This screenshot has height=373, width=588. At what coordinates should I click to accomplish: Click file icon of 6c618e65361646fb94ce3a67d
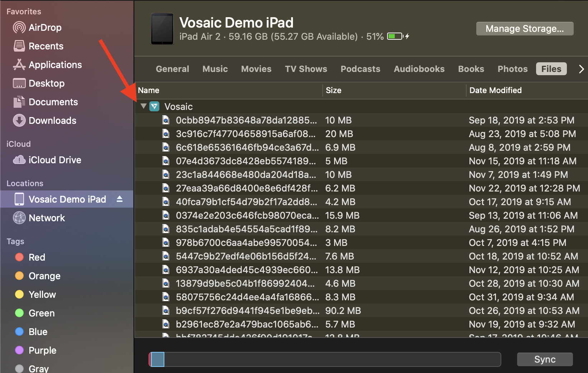pyautogui.click(x=166, y=147)
